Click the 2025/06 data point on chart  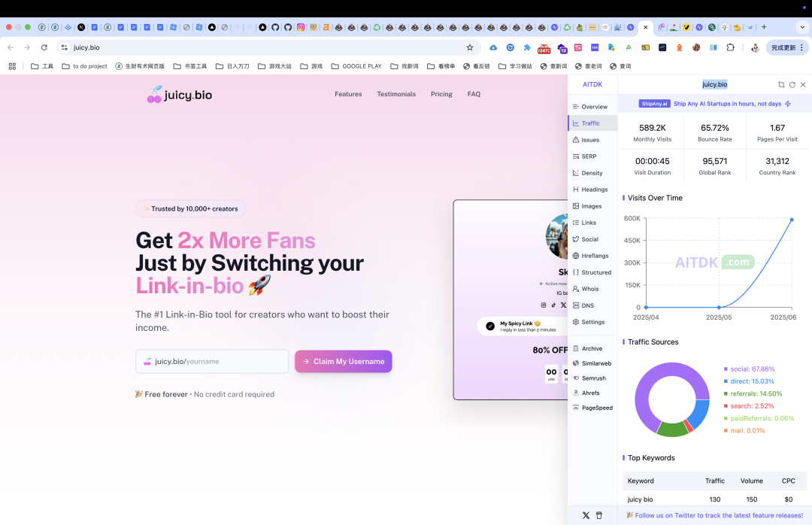tap(791, 220)
